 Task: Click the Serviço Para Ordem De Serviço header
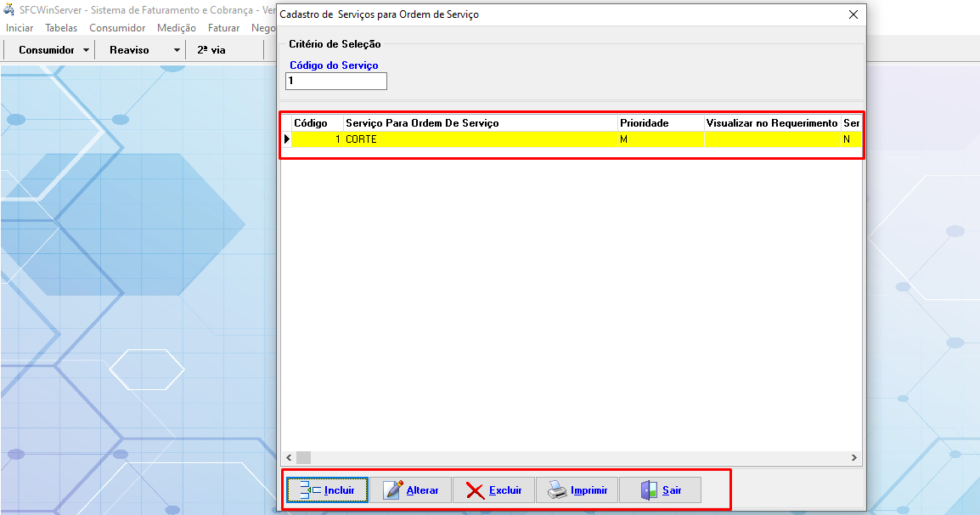tap(480, 123)
